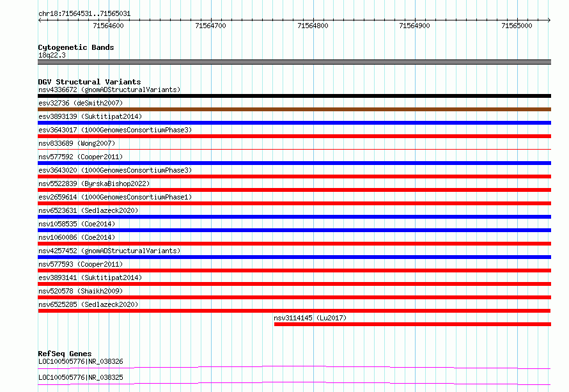Click the red bar under nsv5522839 ByrskaBishop2022
569x392 pixels.
tap(294, 190)
